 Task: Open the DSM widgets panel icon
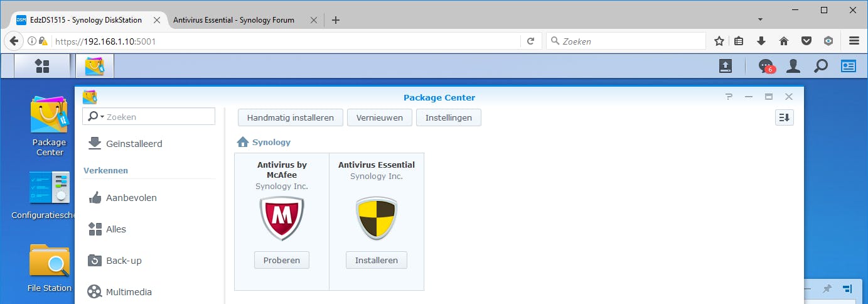coord(849,66)
